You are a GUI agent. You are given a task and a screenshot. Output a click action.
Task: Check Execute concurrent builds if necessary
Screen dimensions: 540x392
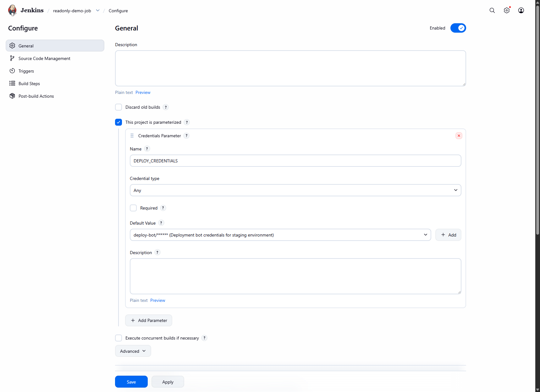click(x=118, y=338)
